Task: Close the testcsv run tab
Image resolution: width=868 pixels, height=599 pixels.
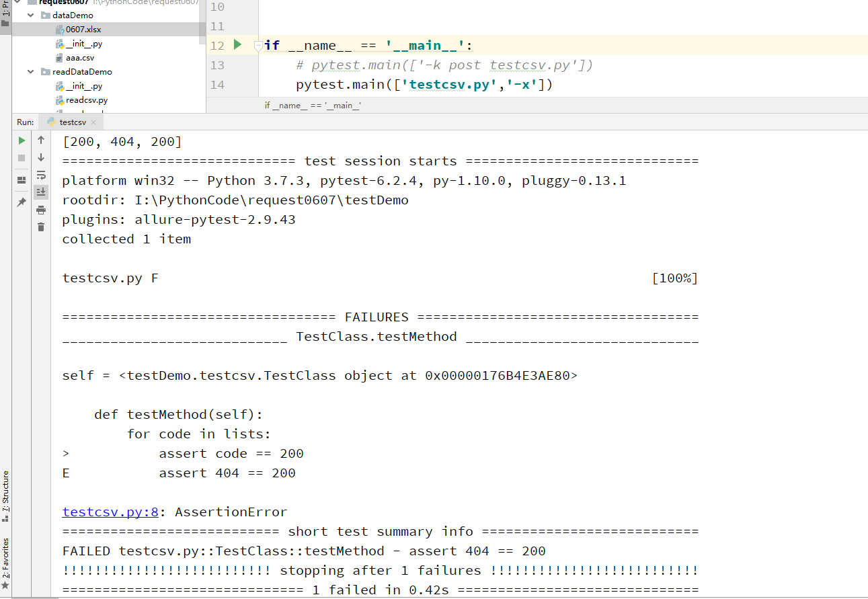Action: 94,122
